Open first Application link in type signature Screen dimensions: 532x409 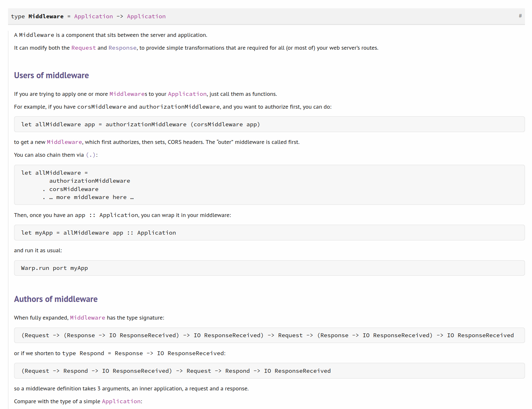(x=93, y=16)
